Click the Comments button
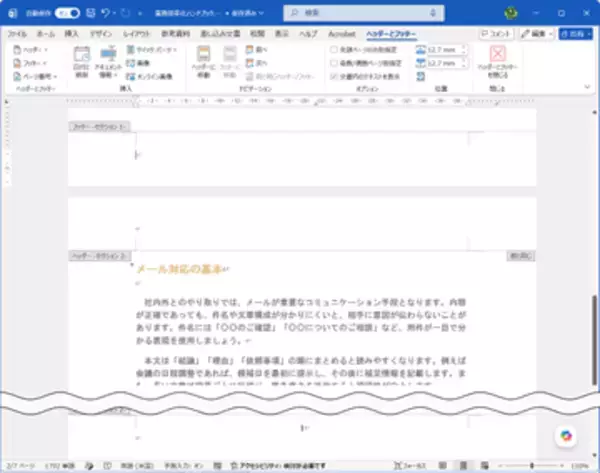Viewport: 600px width, 473px height. pyautogui.click(x=496, y=34)
